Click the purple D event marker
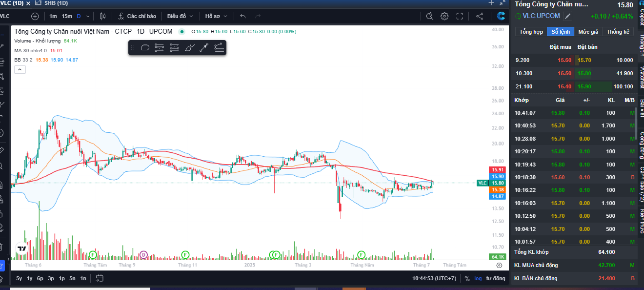 pos(143,254)
